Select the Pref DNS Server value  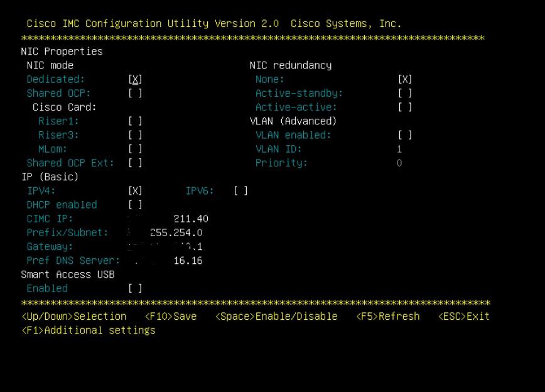(165, 261)
